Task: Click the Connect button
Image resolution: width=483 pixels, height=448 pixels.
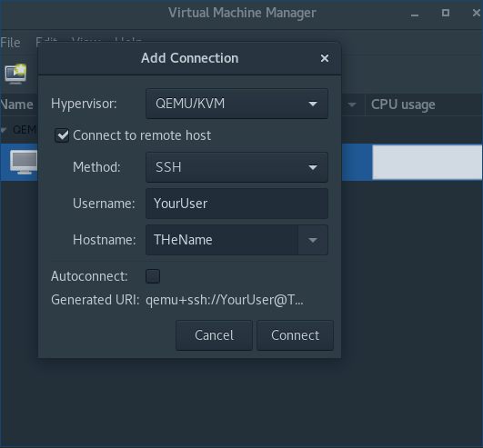Action: click(x=295, y=335)
